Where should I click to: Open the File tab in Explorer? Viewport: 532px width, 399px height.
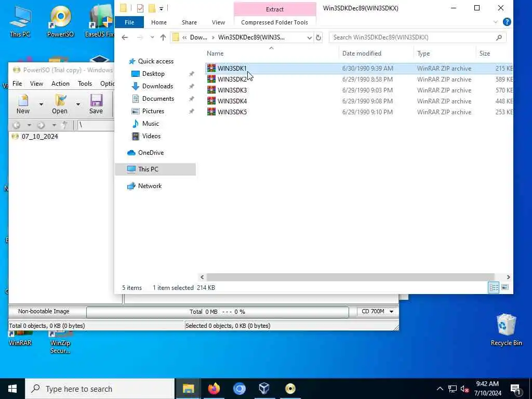tap(129, 22)
